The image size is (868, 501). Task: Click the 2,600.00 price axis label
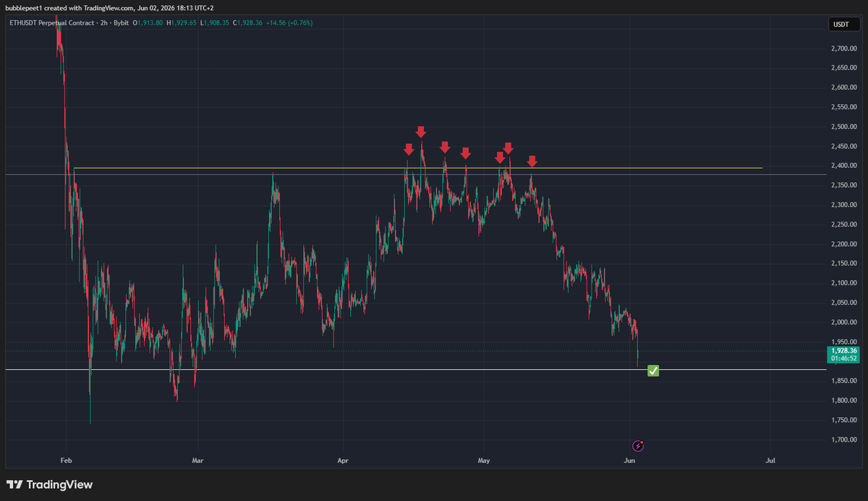pos(844,88)
